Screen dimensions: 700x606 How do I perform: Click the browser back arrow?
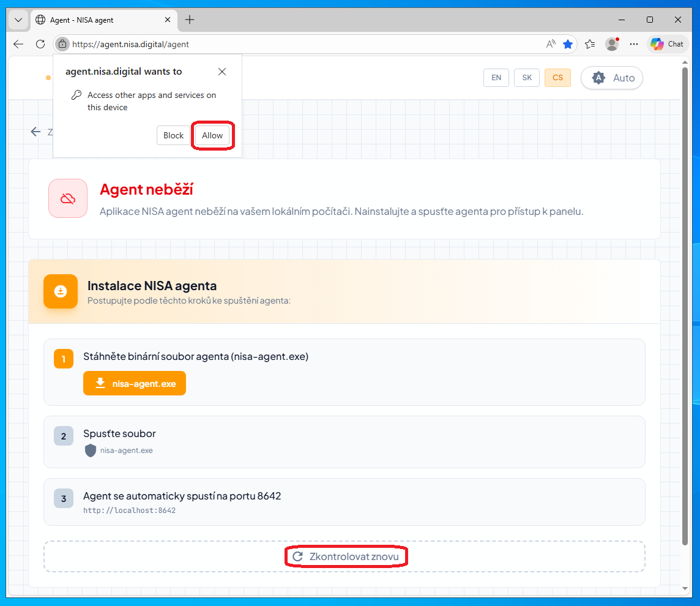coord(18,44)
